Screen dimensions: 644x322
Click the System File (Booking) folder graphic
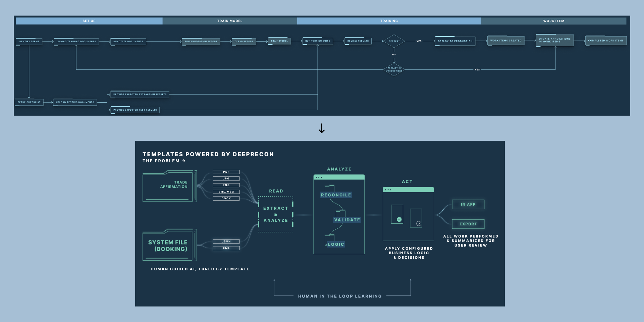tap(169, 245)
